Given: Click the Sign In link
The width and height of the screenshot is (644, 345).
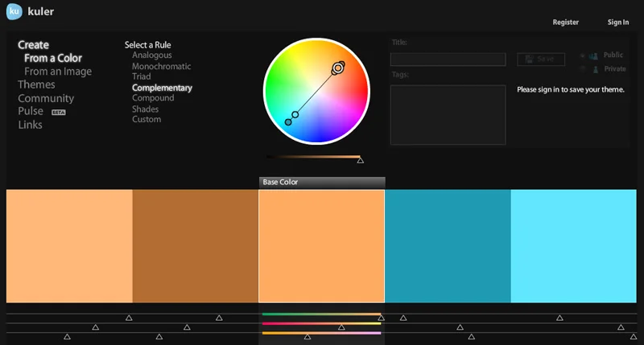Looking at the screenshot, I should 618,23.
